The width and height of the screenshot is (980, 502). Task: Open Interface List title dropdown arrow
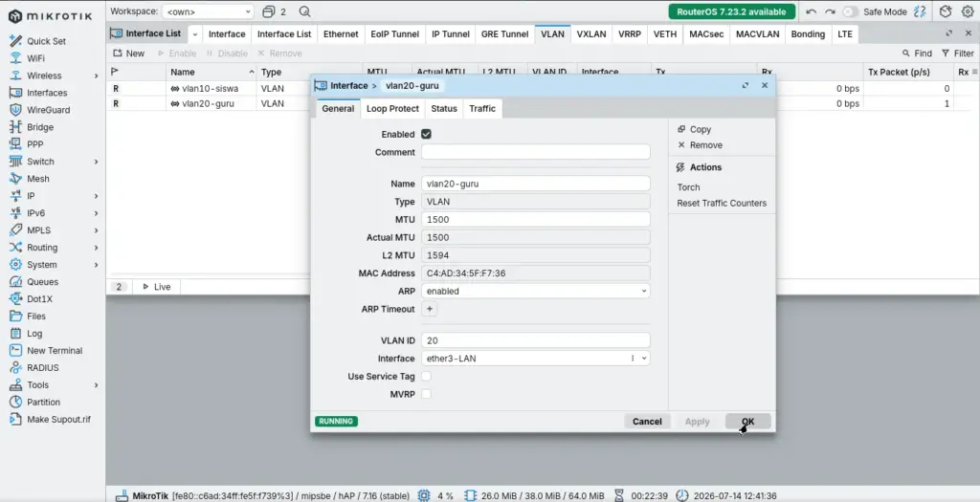(195, 34)
